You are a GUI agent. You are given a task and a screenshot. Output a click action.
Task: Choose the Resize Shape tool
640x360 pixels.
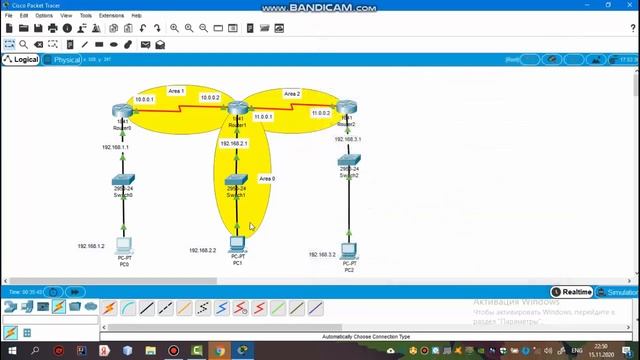point(53,44)
